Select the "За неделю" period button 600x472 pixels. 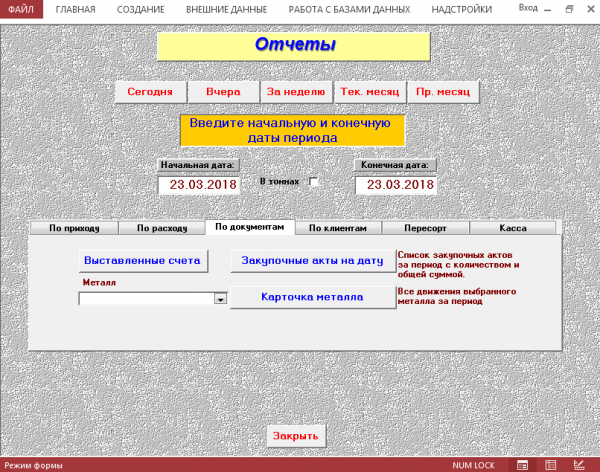click(x=296, y=92)
